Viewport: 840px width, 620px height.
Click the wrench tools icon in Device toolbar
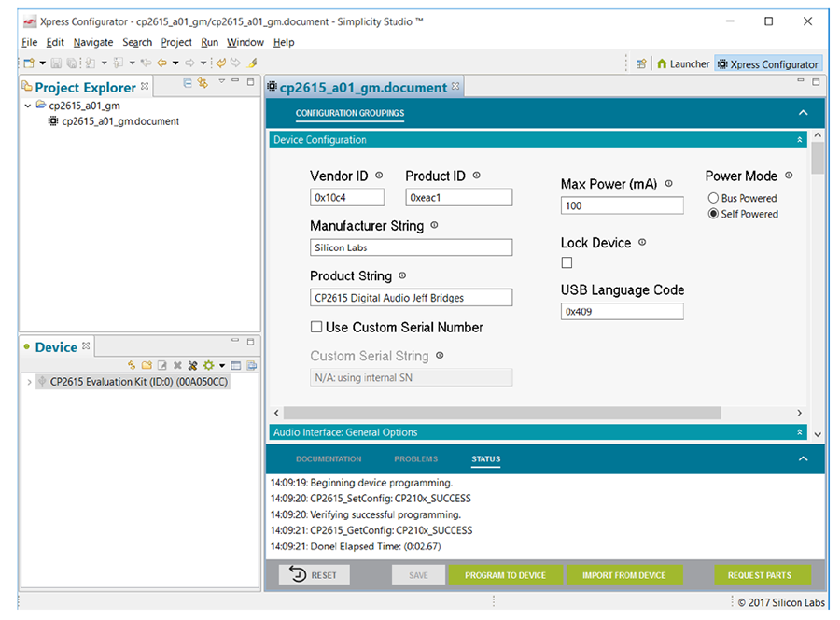click(193, 365)
